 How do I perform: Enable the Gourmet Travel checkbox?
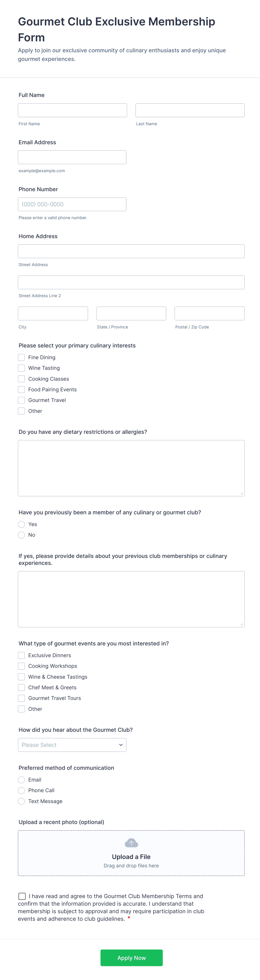tap(22, 400)
